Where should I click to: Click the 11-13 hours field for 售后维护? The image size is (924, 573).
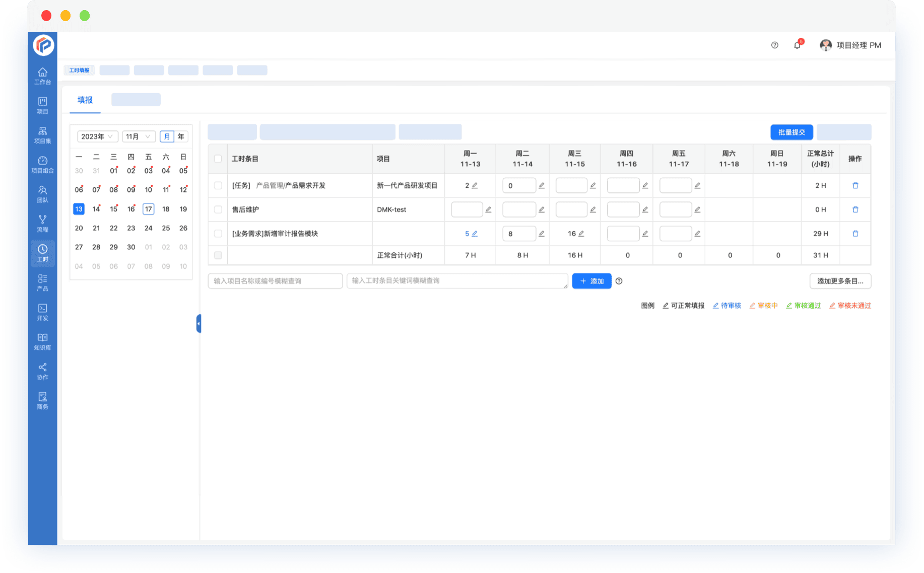[x=467, y=209]
